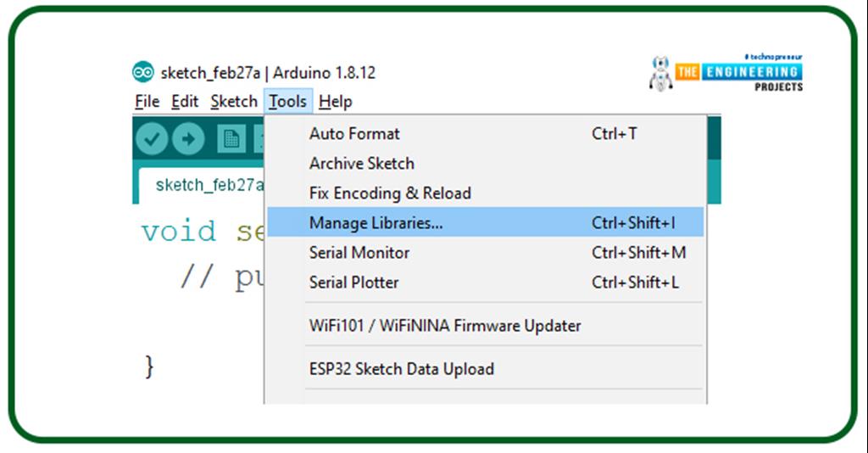868x453 pixels.
Task: Click the Arduino logo in title bar
Action: 142,72
